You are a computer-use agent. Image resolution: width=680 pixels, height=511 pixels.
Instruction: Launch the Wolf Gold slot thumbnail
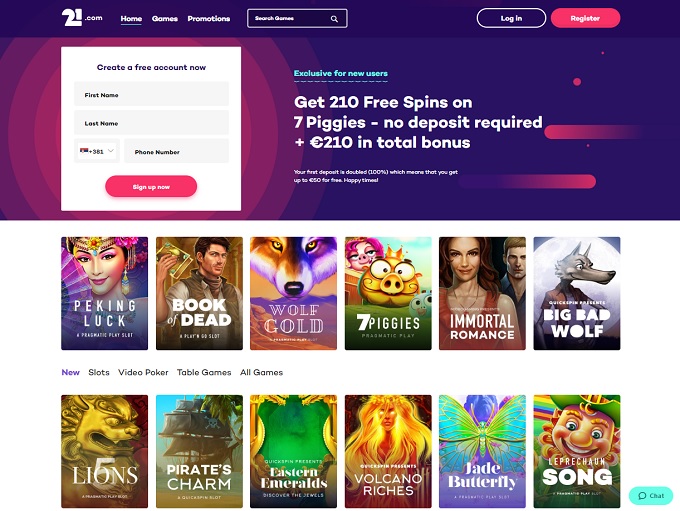coord(294,293)
